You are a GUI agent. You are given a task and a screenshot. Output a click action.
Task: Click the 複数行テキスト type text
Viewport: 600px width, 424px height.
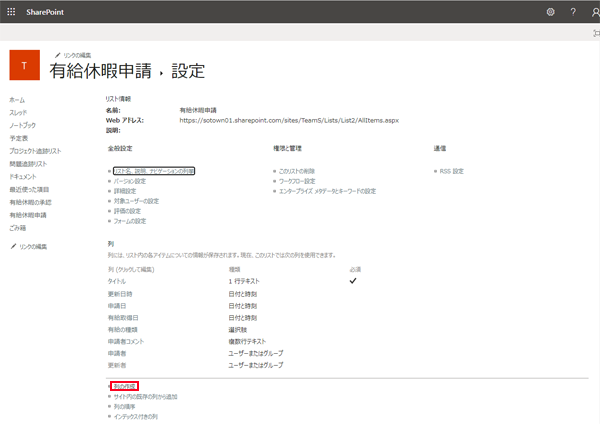pyautogui.click(x=247, y=341)
